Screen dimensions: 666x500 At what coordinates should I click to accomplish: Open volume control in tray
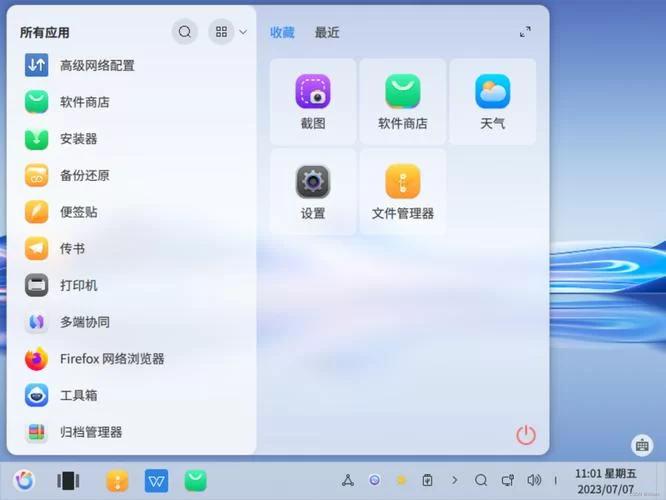pyautogui.click(x=534, y=480)
